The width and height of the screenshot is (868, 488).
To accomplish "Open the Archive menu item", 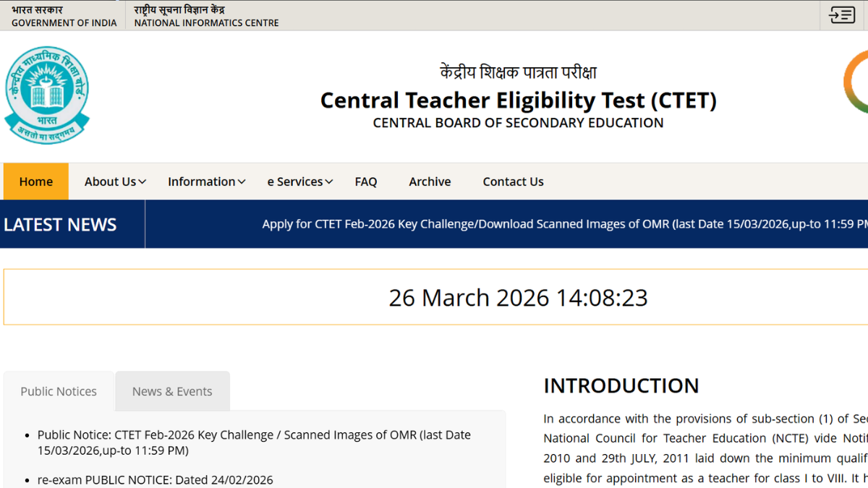I will pyautogui.click(x=430, y=181).
